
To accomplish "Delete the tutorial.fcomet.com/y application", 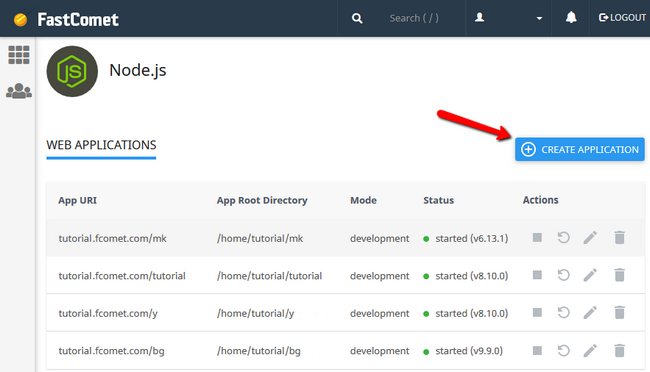I will coord(619,312).
